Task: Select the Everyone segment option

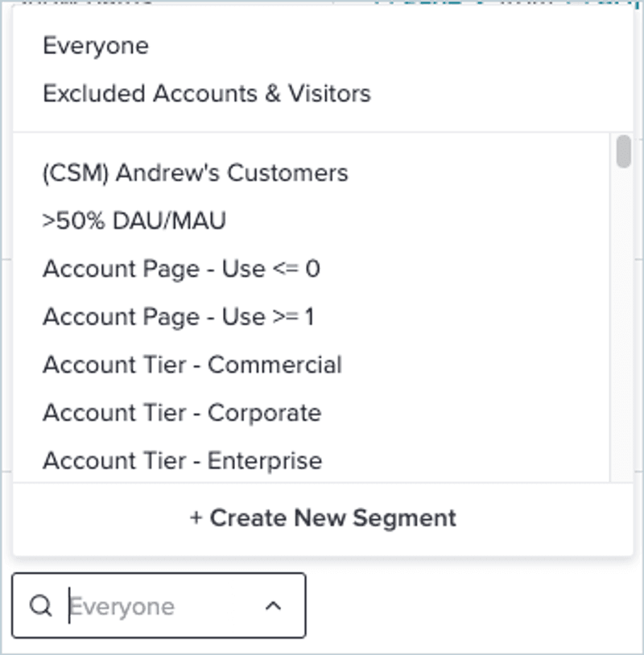Action: pyautogui.click(x=95, y=46)
